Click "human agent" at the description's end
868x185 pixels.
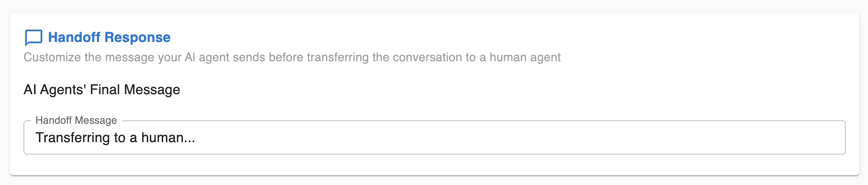tap(525, 57)
